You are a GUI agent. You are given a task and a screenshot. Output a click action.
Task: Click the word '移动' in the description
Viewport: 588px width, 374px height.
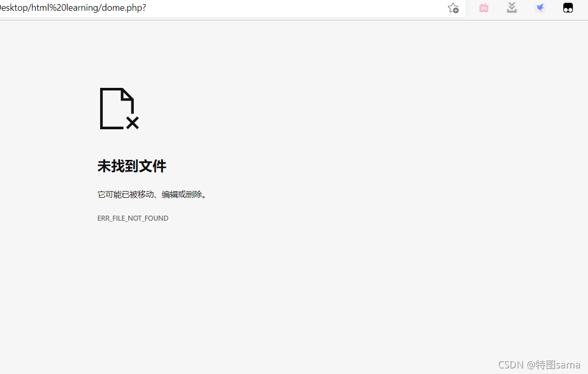[x=146, y=195]
